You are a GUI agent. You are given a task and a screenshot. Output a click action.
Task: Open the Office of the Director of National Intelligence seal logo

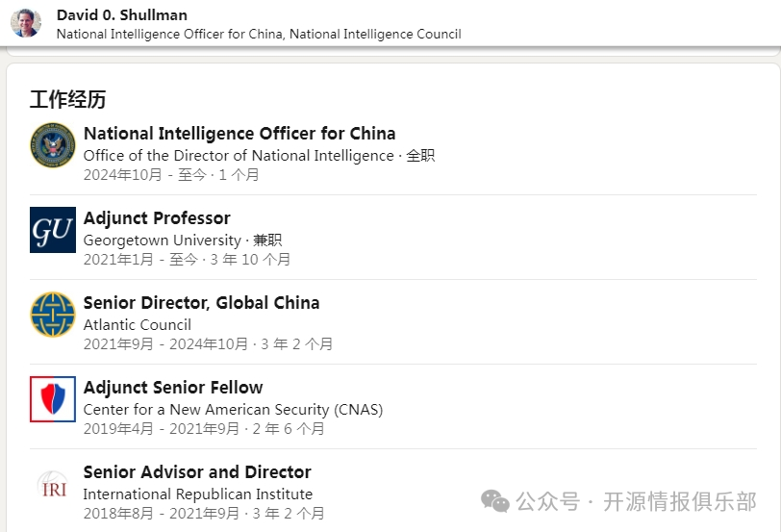(53, 145)
